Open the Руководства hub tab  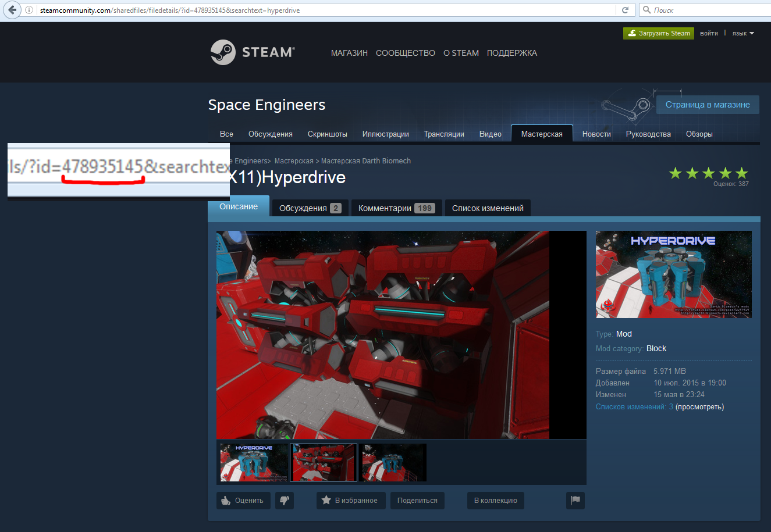click(648, 134)
